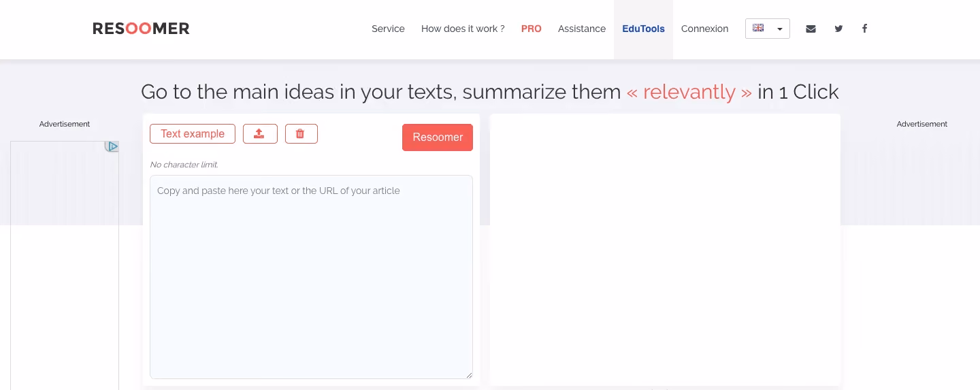Click the red Resoomer button
Image resolution: width=980 pixels, height=390 pixels.
tap(438, 137)
